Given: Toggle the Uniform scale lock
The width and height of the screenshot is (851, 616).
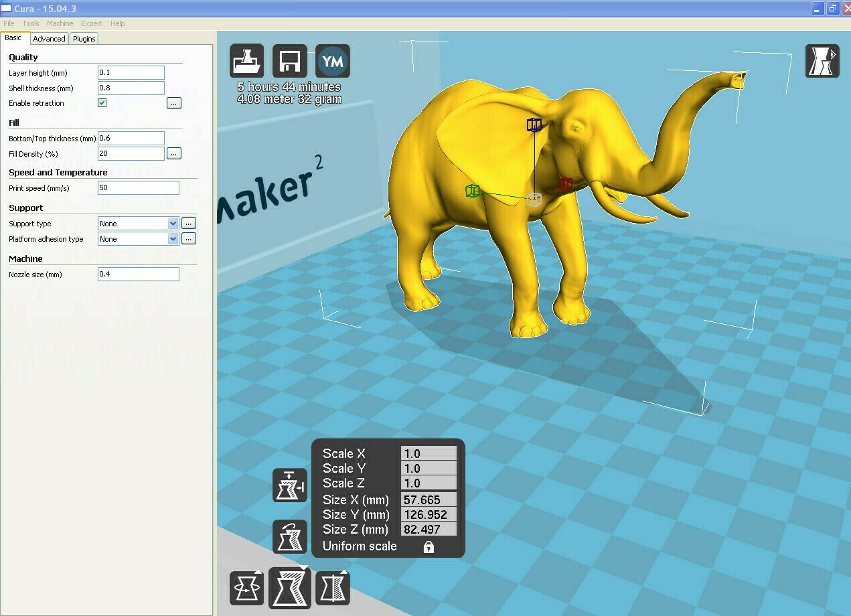Looking at the screenshot, I should 429,547.
